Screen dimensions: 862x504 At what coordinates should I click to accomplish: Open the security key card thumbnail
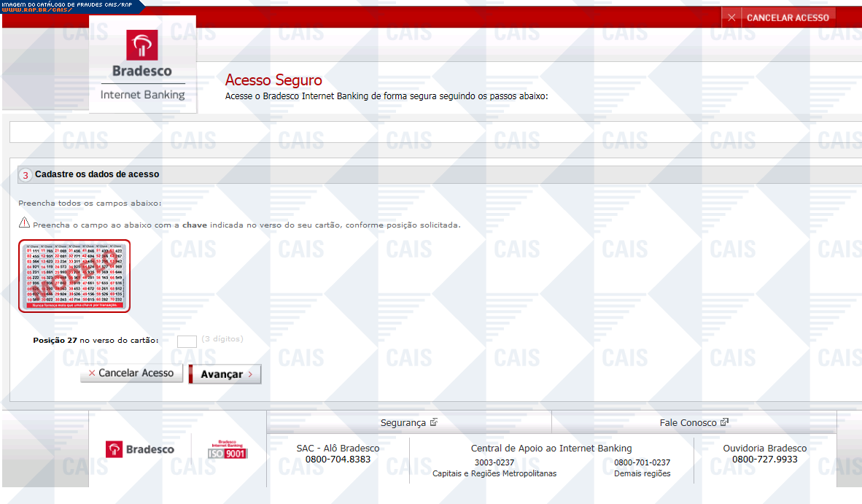[x=74, y=276]
